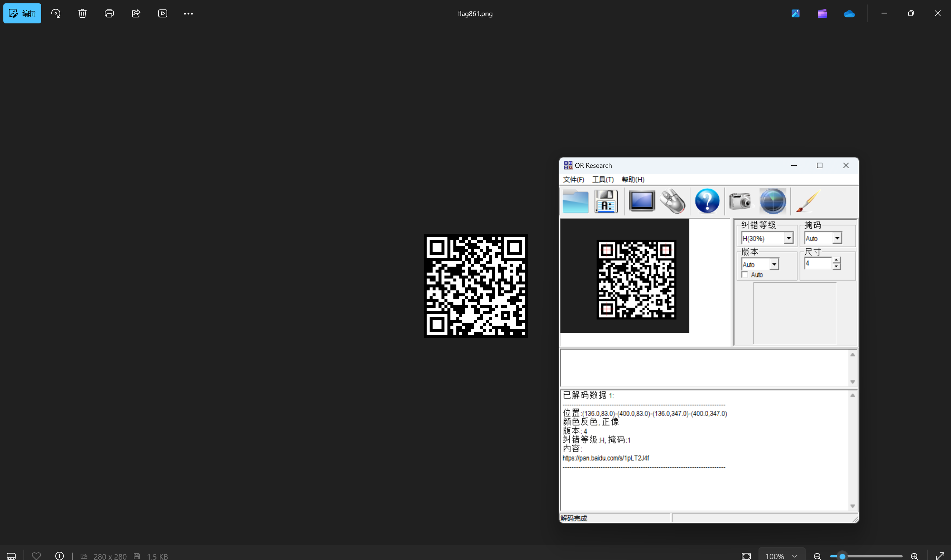This screenshot has height=560, width=951.
Task: Zoom in using plus magnifier icon
Action: click(914, 556)
